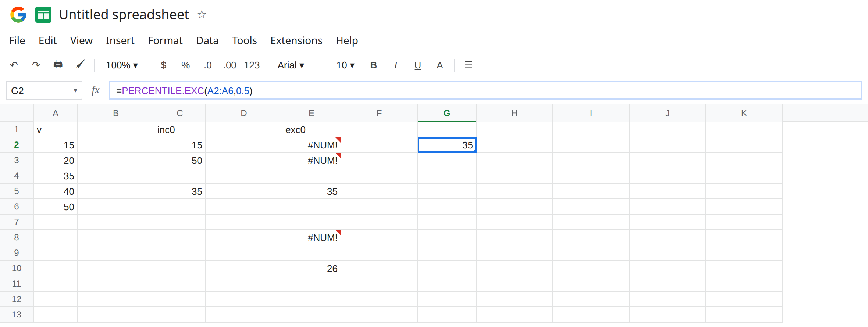The image size is (868, 327).
Task: Select cell G2 containing 35
Action: (447, 145)
